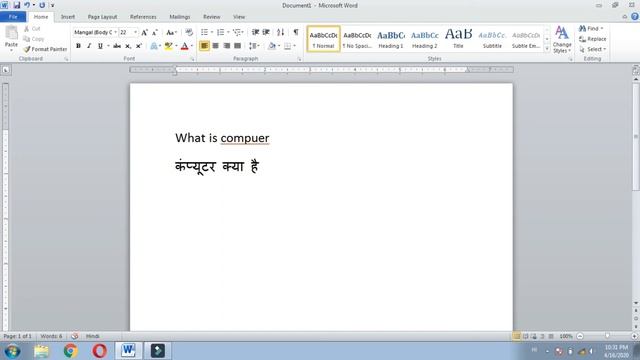
Task: Switch to the References tab
Action: 143,17
